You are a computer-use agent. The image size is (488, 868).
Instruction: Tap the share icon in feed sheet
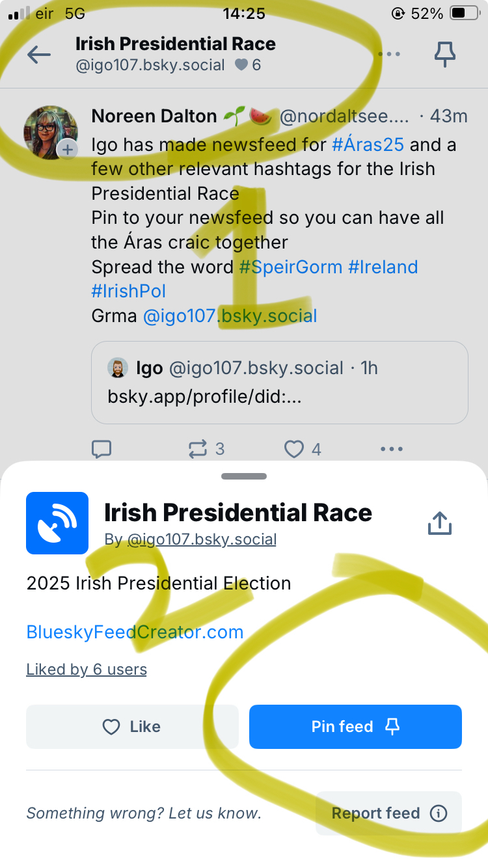click(440, 523)
